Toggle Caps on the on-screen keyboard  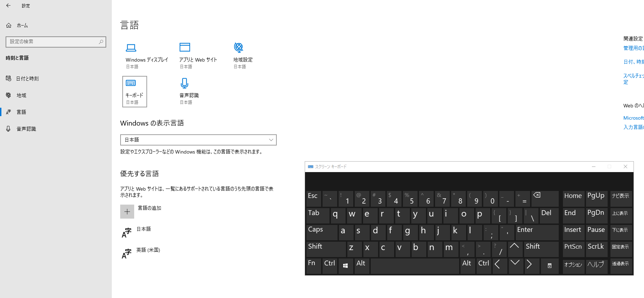[322, 233]
